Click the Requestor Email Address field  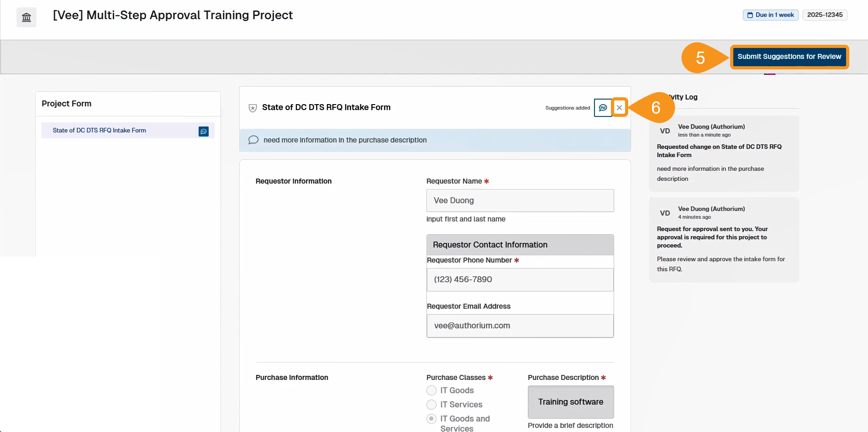[520, 326]
